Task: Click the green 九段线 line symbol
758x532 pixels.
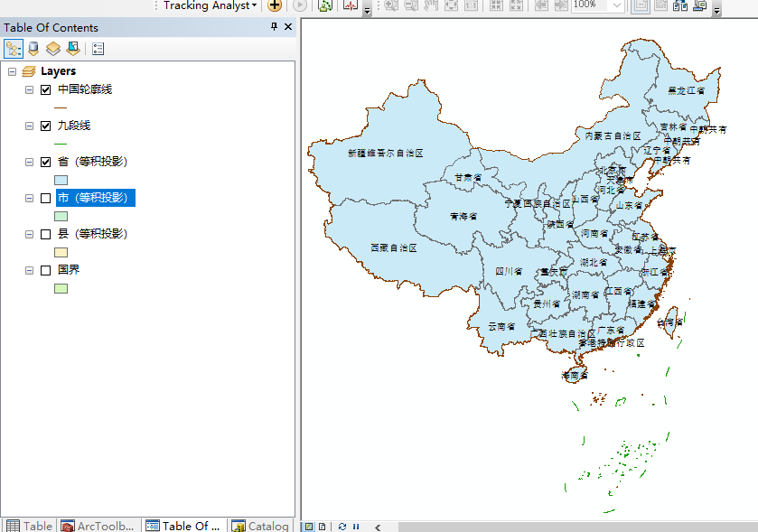Action: [x=61, y=144]
